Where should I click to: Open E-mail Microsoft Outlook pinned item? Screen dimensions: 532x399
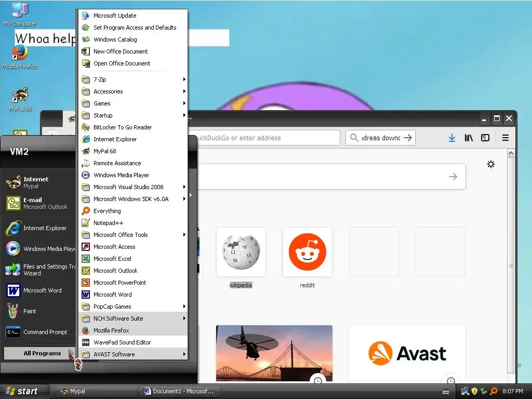coord(39,203)
